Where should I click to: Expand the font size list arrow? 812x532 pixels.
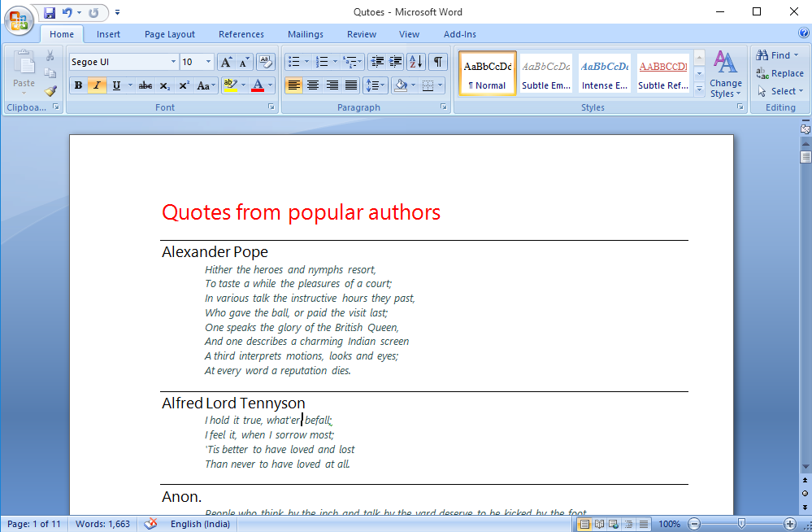[x=208, y=62]
